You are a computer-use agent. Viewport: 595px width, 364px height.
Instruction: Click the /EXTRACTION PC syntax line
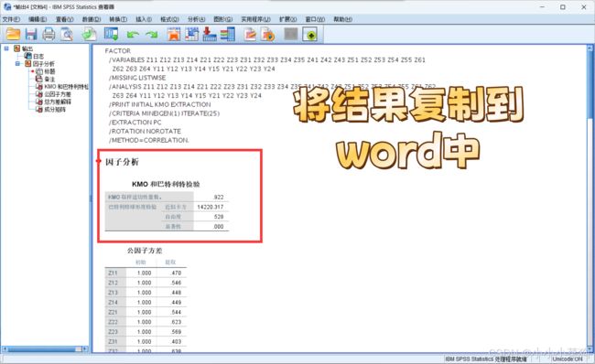click(x=135, y=123)
